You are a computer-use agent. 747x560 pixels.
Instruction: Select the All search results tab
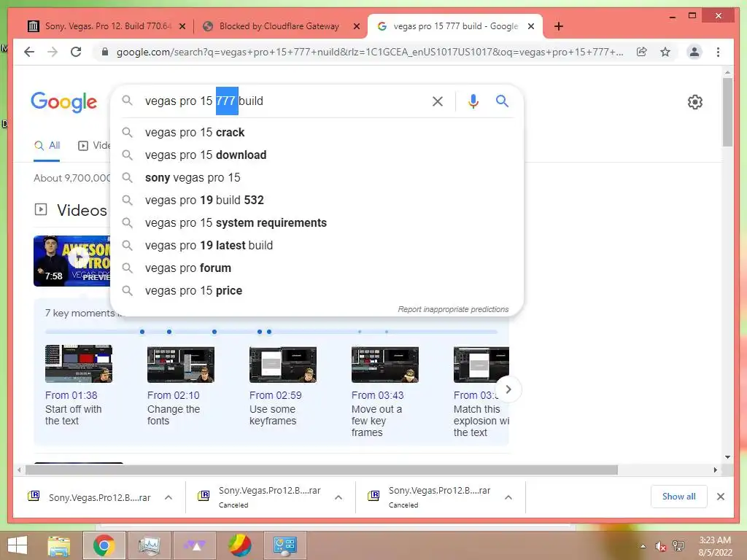pos(47,146)
